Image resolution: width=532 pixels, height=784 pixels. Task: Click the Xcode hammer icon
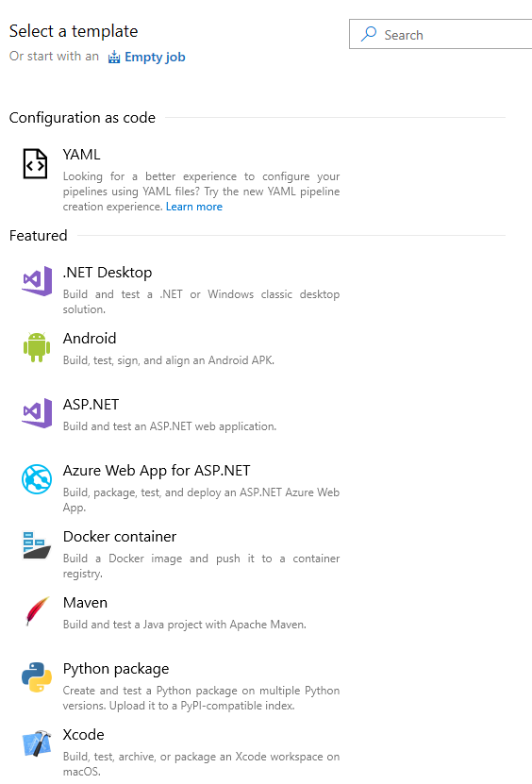tap(37, 743)
